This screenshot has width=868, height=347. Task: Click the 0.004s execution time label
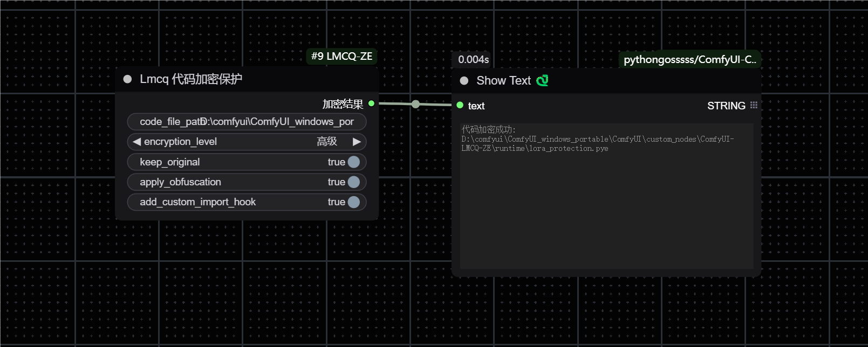click(473, 59)
